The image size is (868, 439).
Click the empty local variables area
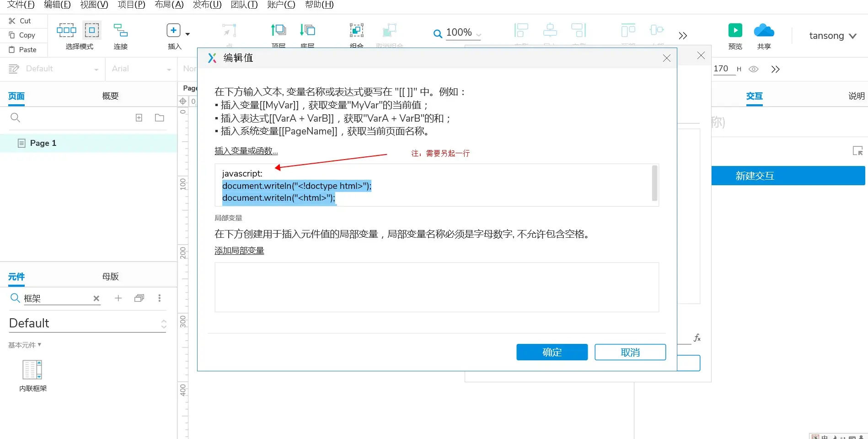(x=437, y=287)
